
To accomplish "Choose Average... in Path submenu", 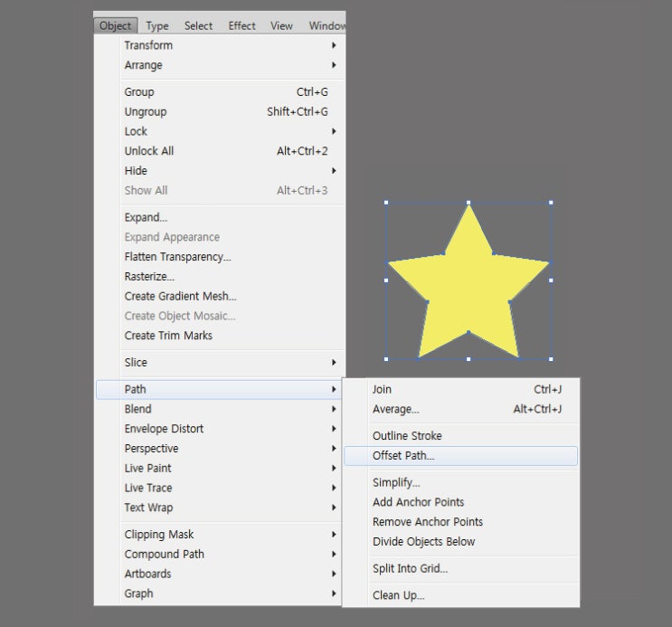I will coord(460,409).
